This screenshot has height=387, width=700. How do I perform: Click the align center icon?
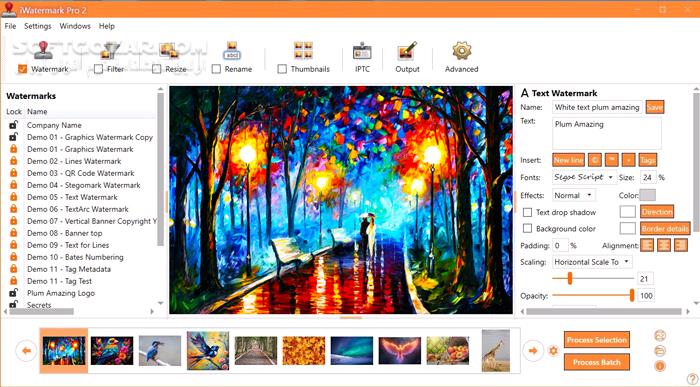(664, 245)
